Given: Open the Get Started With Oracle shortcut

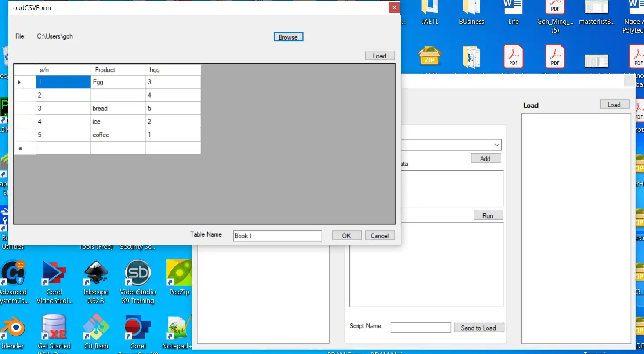Looking at the screenshot, I should 54,333.
